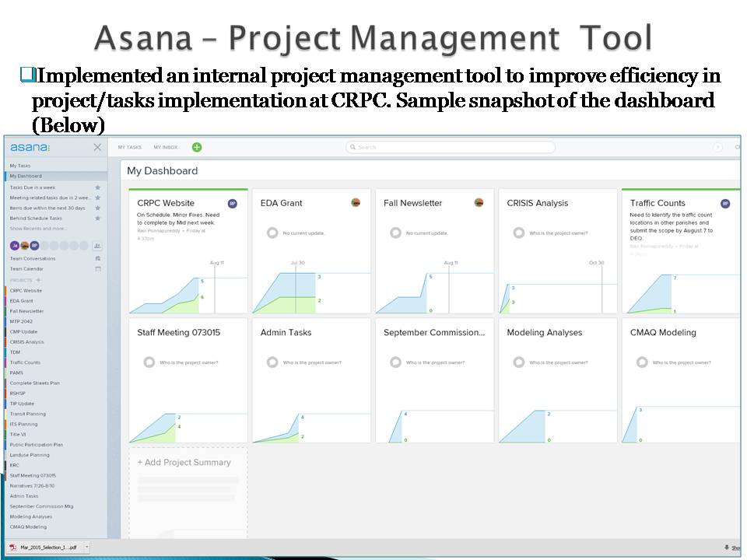Viewport: 747px width, 560px height.
Task: Click owner avatar on EDA Grant card
Action: 356,202
